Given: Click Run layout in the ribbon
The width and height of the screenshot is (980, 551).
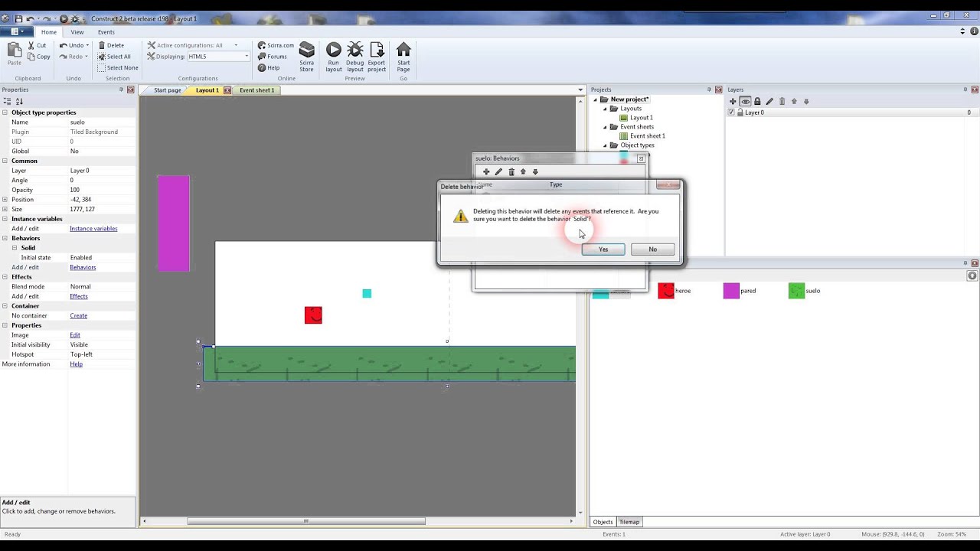Looking at the screenshot, I should (334, 57).
